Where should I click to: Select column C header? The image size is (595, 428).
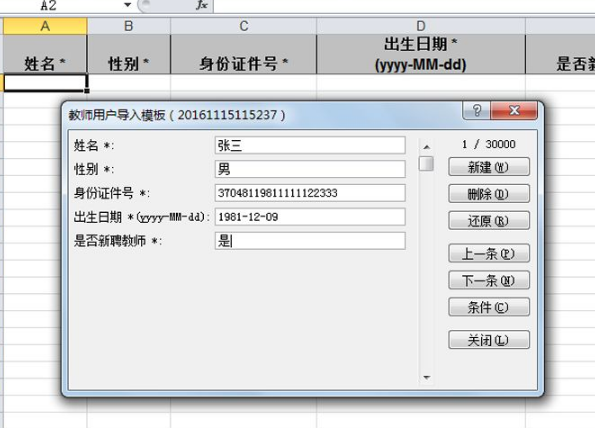tap(244, 26)
